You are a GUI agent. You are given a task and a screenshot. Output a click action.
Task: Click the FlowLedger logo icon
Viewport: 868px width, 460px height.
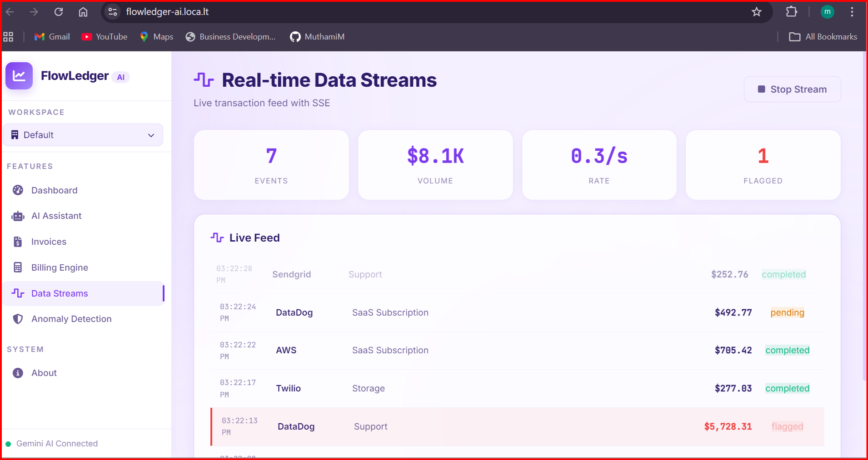tap(19, 76)
